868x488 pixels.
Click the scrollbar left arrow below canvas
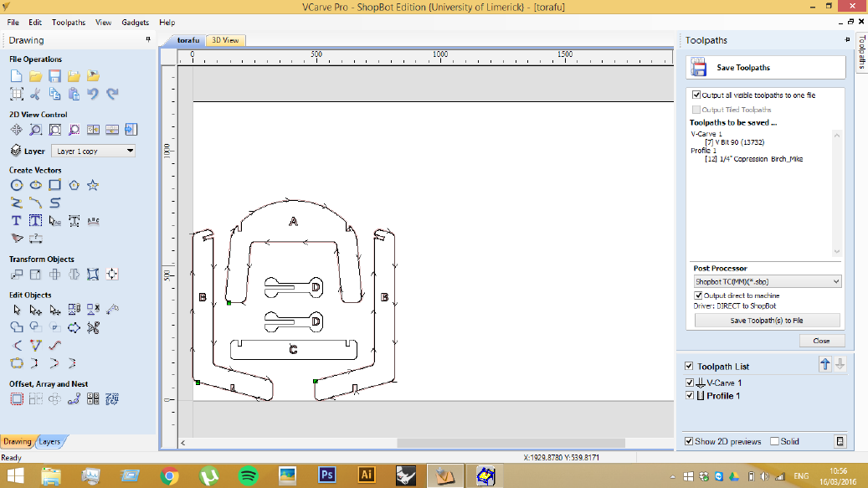(182, 443)
